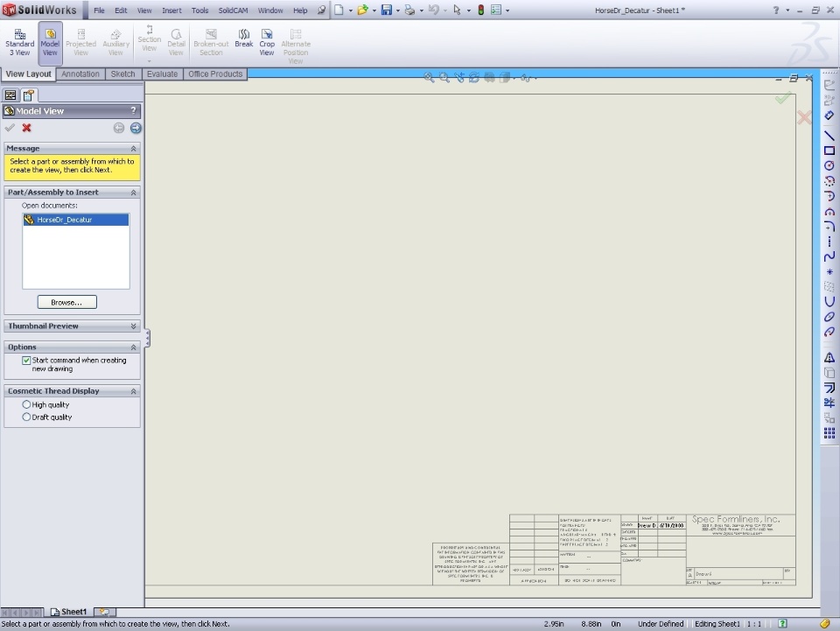Viewport: 840px width, 631px height.
Task: Switch to the Office Products tab
Action: tap(215, 74)
